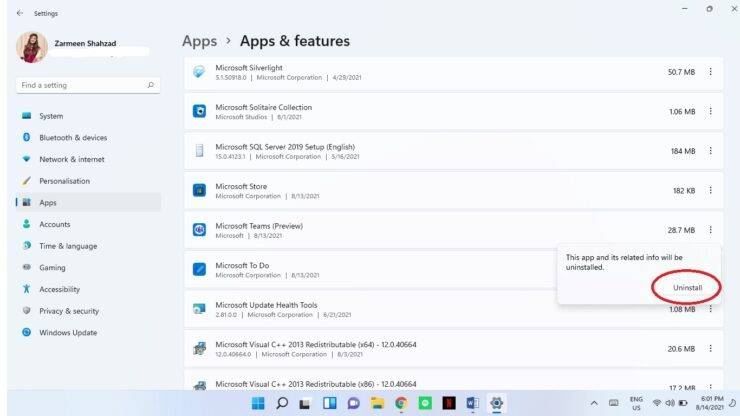Click ENG US language indicator
Image resolution: width=740 pixels, height=416 pixels.
(x=636, y=403)
